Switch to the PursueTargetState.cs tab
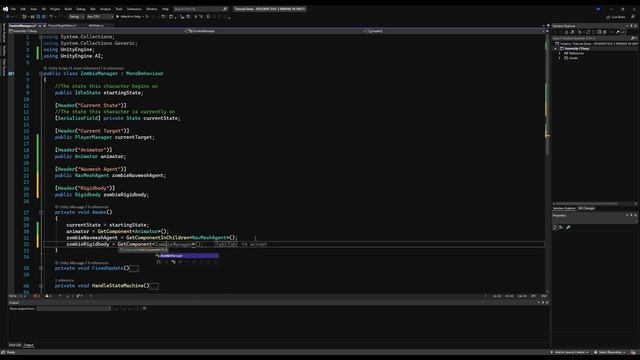640x360 pixels. pyautogui.click(x=62, y=26)
